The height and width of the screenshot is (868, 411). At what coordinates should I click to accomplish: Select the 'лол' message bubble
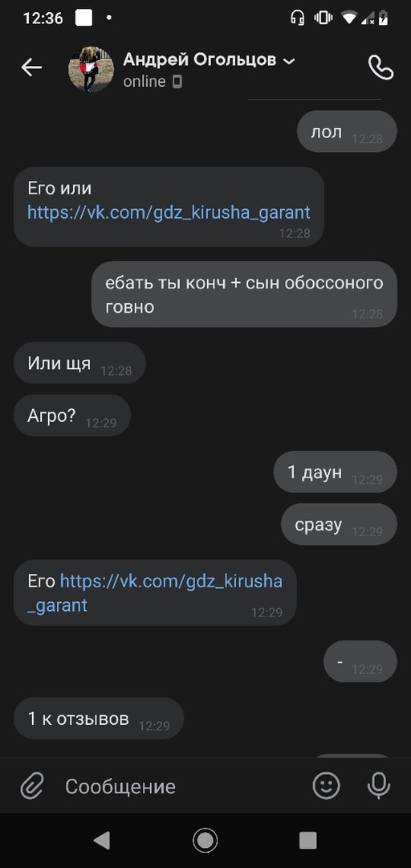tap(347, 131)
